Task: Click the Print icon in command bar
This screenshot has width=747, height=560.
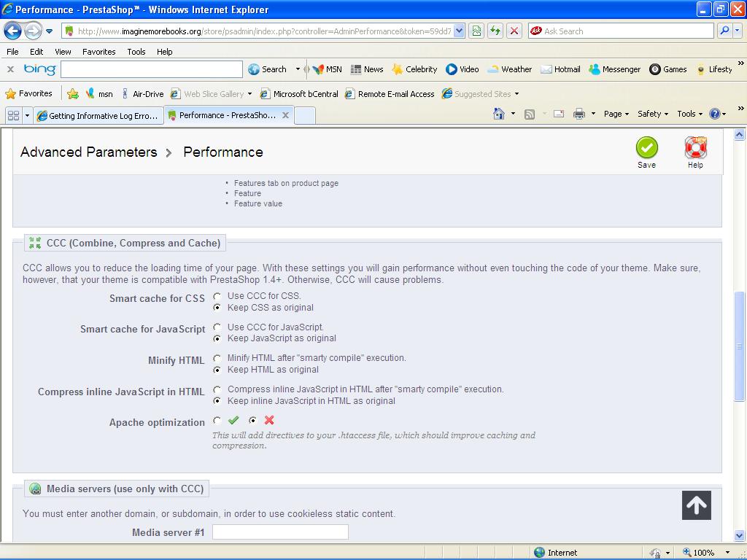Action: (578, 113)
